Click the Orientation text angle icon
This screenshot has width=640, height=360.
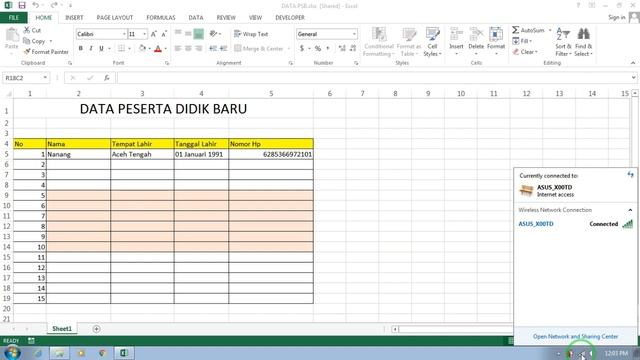coord(213,34)
